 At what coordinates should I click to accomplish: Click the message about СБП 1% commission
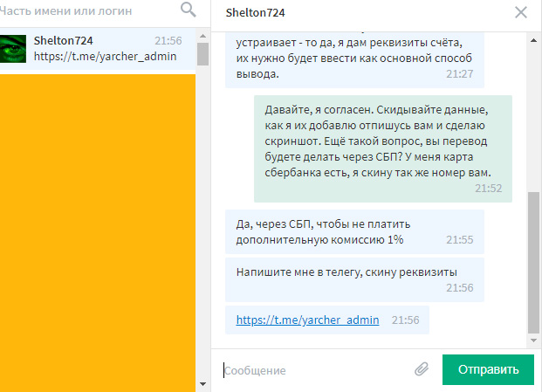click(354, 232)
